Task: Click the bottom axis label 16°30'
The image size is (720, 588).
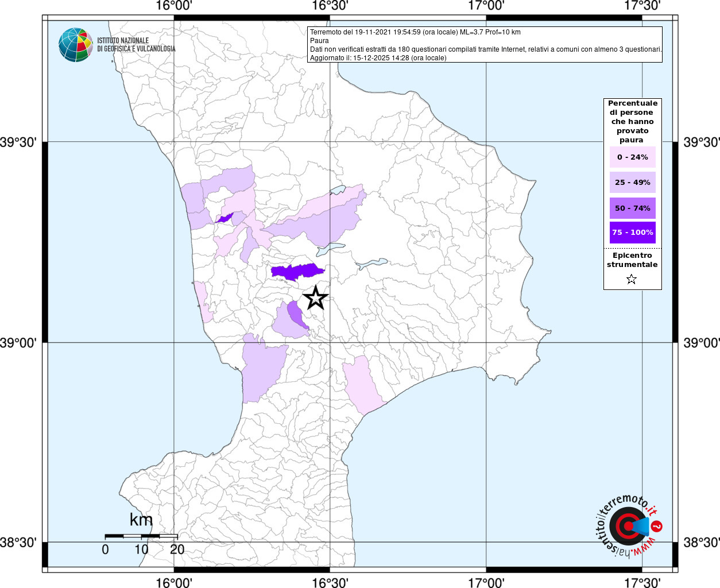Action: pos(330,582)
